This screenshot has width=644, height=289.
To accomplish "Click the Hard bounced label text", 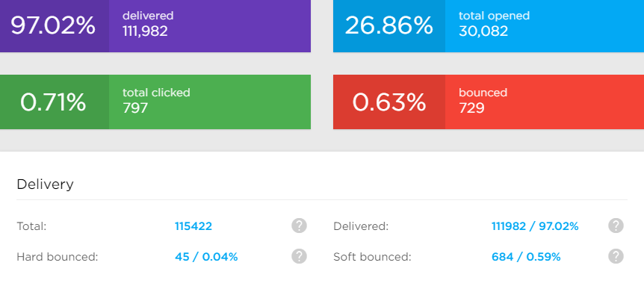I will click(58, 257).
